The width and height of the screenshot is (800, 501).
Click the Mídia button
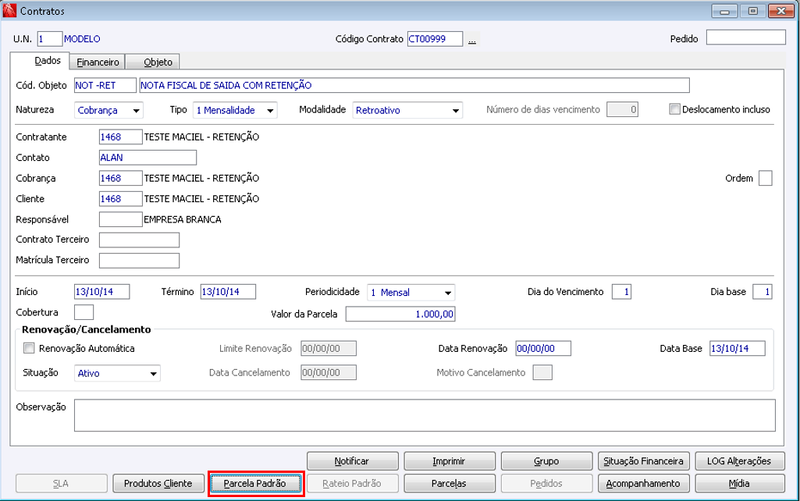tap(739, 483)
